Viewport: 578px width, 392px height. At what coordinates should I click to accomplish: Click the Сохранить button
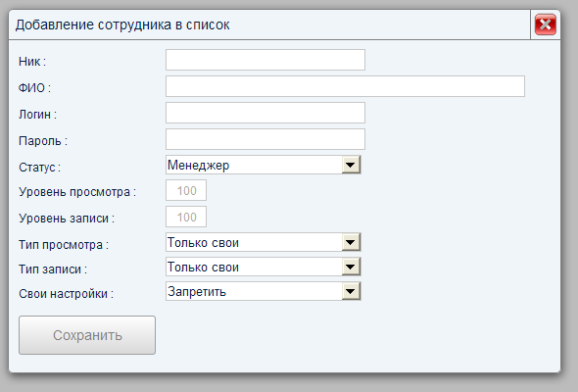point(87,335)
